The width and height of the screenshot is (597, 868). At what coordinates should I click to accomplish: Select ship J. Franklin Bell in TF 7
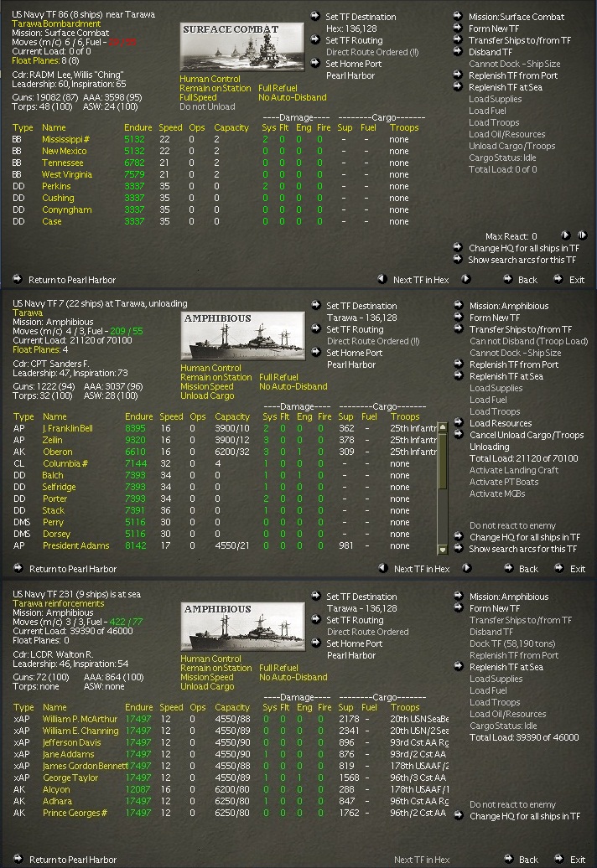68,428
